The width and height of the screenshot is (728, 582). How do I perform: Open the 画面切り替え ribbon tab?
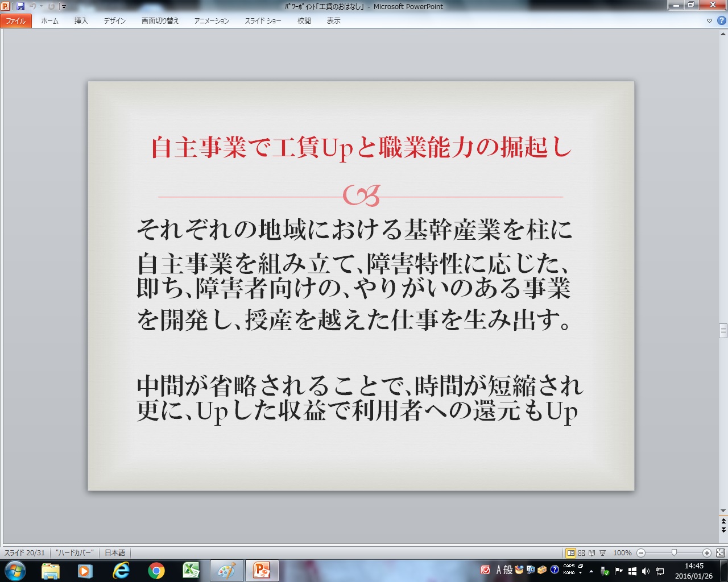(x=160, y=20)
